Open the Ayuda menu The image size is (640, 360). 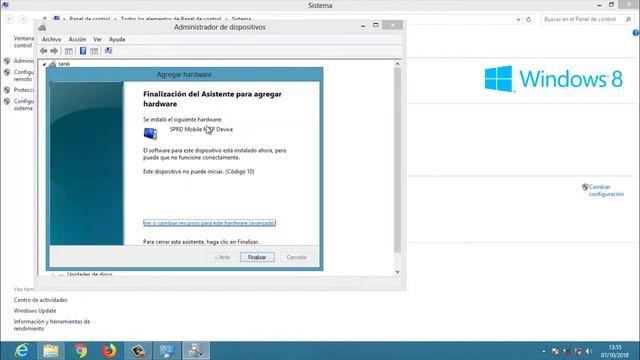(117, 40)
